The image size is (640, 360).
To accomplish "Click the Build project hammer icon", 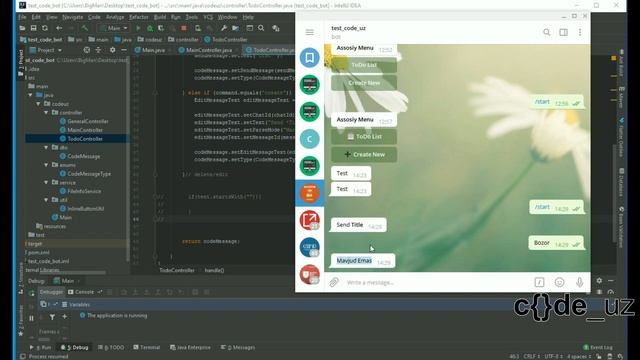I will click(x=85, y=28).
